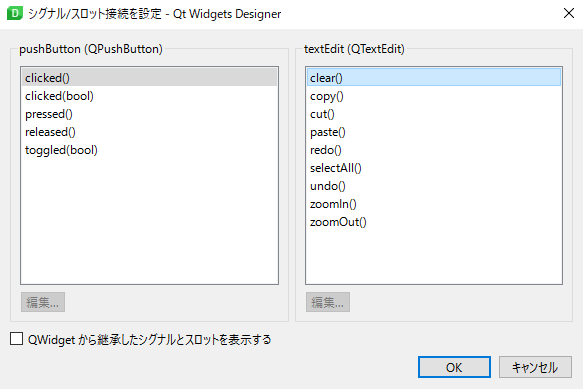Click the キャンセル button
The image size is (583, 389).
pyautogui.click(x=535, y=367)
